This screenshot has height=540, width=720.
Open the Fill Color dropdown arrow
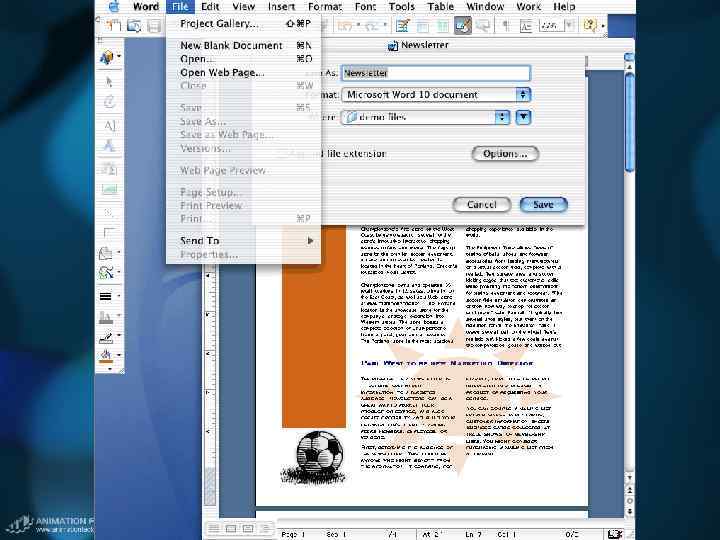coord(119,355)
